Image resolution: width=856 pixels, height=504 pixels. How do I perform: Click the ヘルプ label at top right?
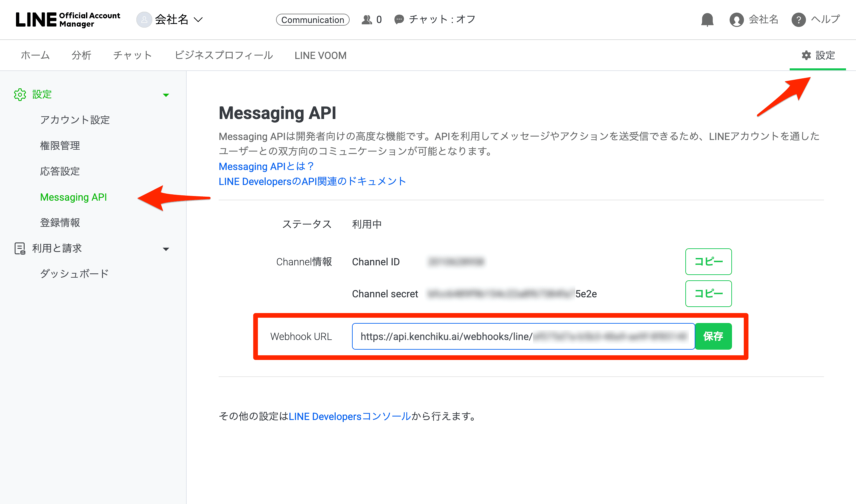(x=825, y=19)
